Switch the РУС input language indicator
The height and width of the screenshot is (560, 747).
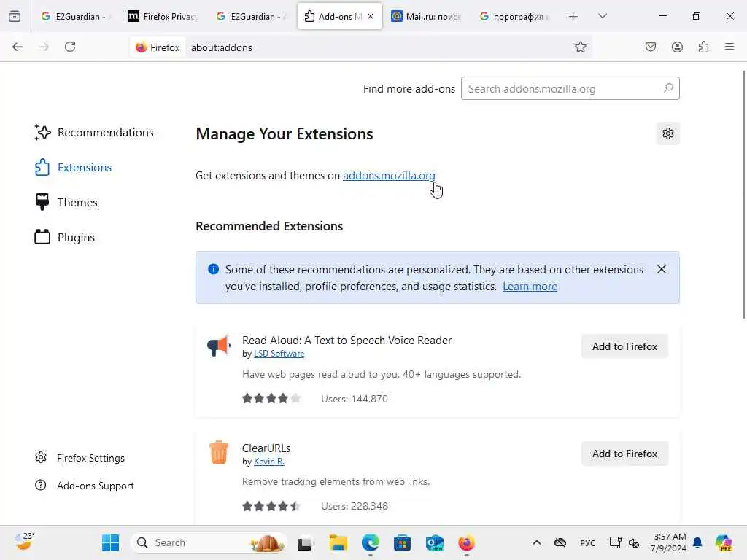pyautogui.click(x=587, y=542)
